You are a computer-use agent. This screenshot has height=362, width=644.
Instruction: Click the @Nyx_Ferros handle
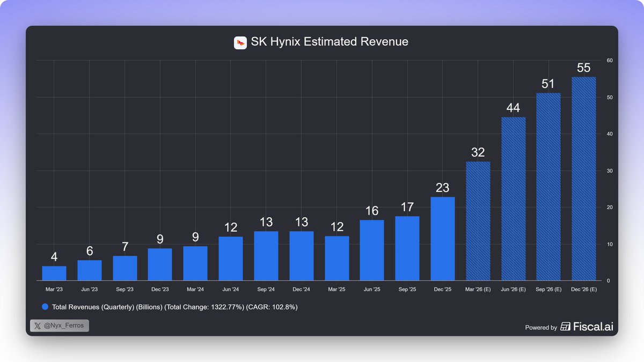64,326
